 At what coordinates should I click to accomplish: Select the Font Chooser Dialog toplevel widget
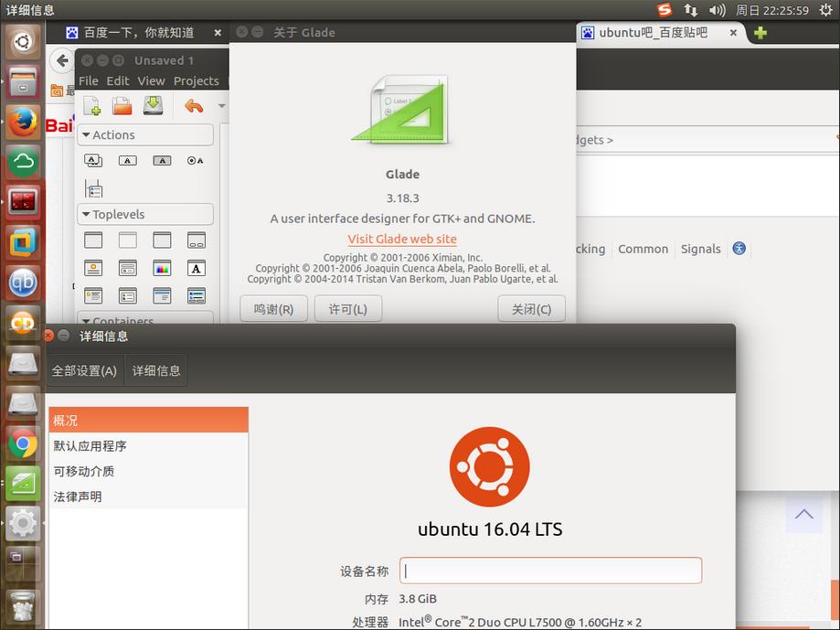(197, 268)
